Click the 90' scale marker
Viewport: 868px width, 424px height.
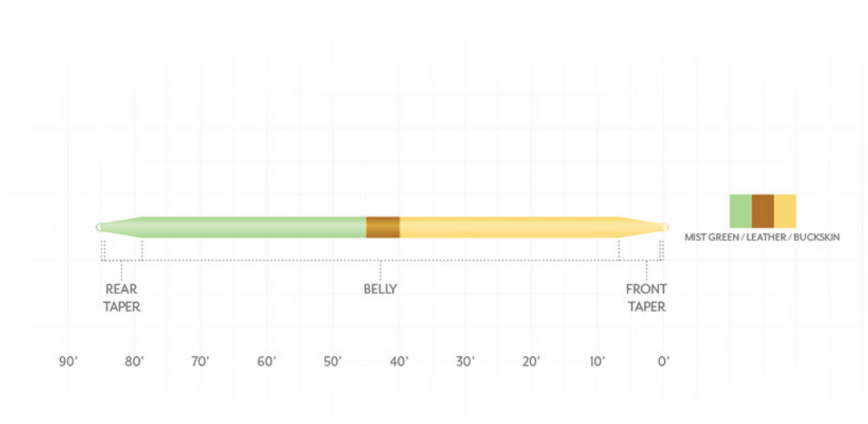68,362
